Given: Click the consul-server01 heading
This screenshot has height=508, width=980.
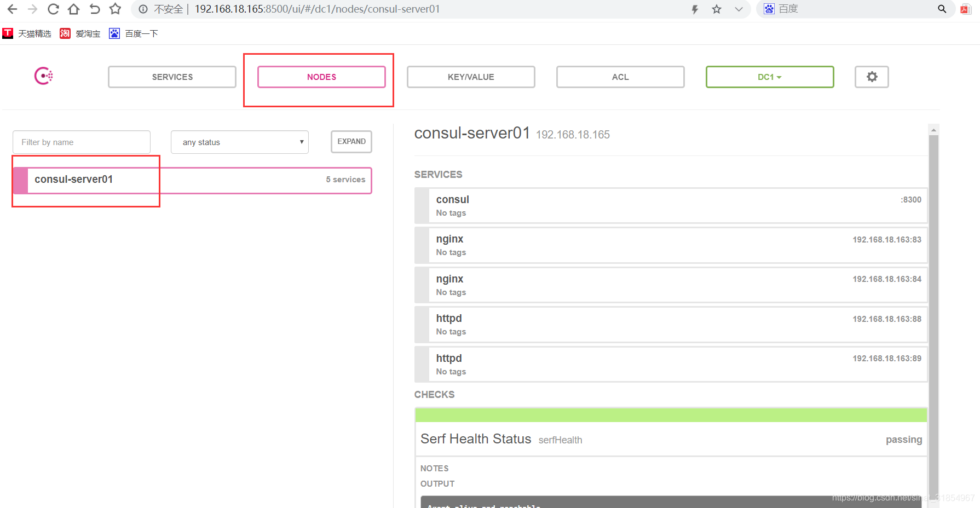Looking at the screenshot, I should point(472,133).
